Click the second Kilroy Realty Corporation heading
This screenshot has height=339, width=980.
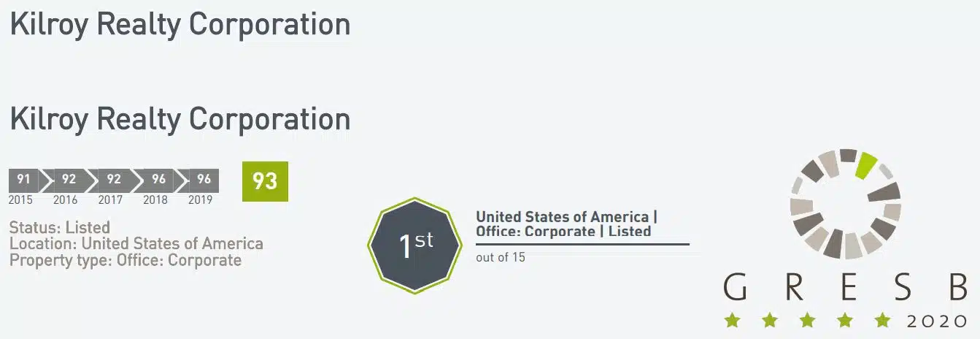click(180, 119)
